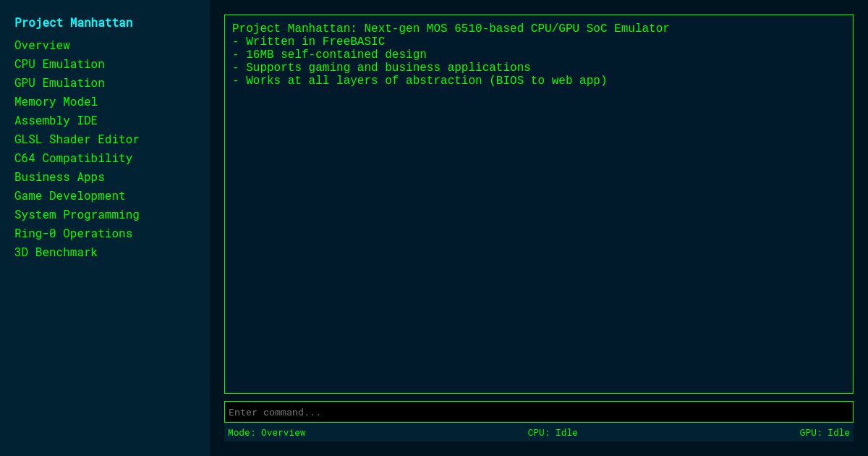Select Game Development from the sidebar
868x456 pixels.
[x=69, y=195]
